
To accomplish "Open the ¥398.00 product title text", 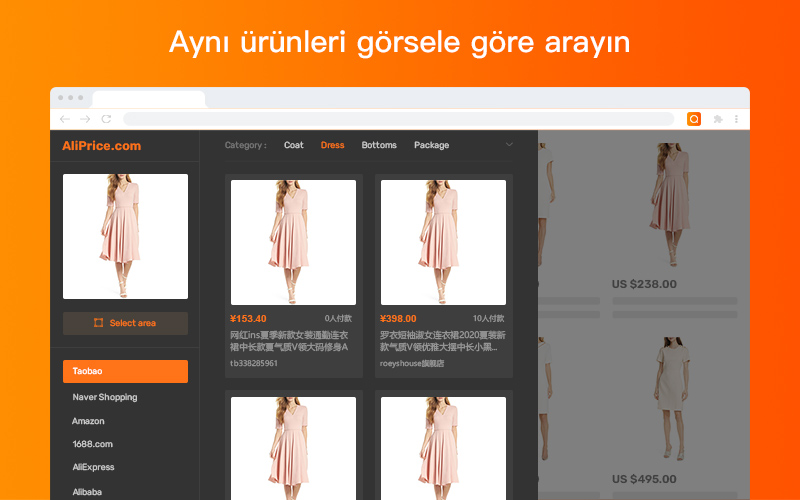I will click(442, 341).
